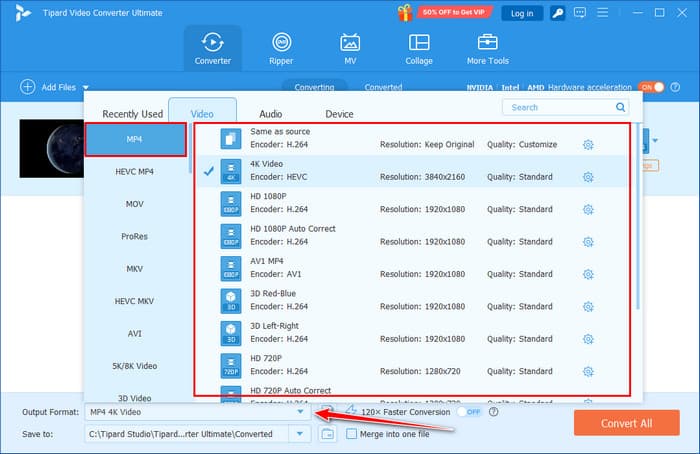Image resolution: width=700 pixels, height=454 pixels.
Task: Click the moon video thumbnail
Action: coord(52,148)
